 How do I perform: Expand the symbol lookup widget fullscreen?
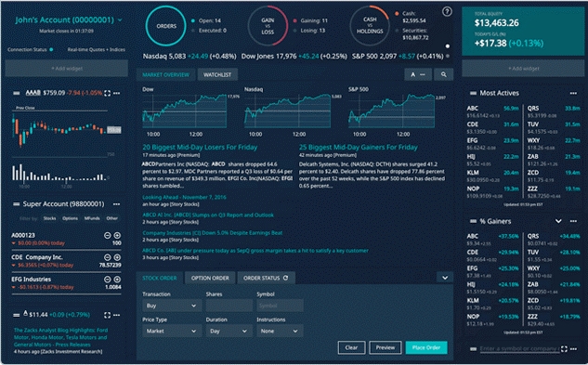tap(564, 349)
